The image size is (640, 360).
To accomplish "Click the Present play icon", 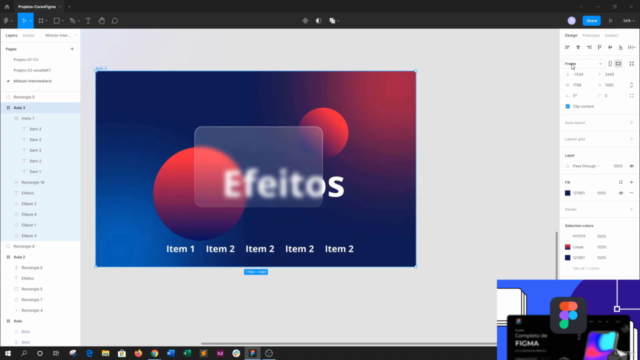I will (611, 21).
